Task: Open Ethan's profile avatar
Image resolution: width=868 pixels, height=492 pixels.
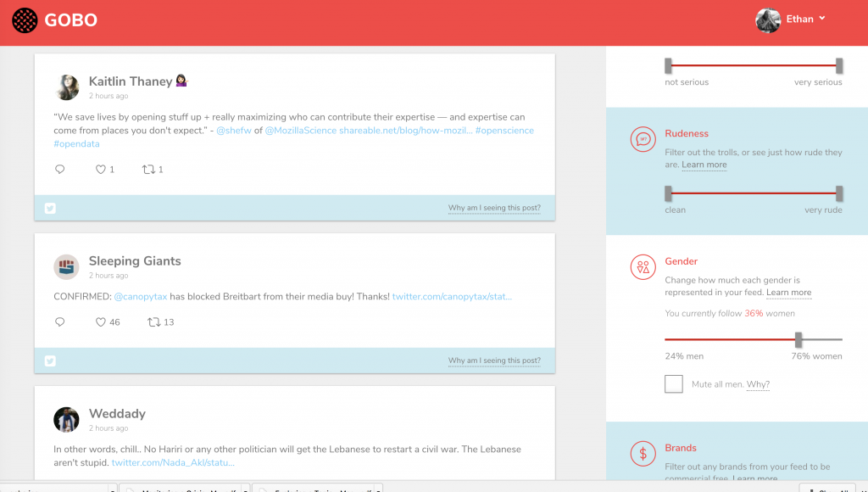Action: tap(768, 20)
